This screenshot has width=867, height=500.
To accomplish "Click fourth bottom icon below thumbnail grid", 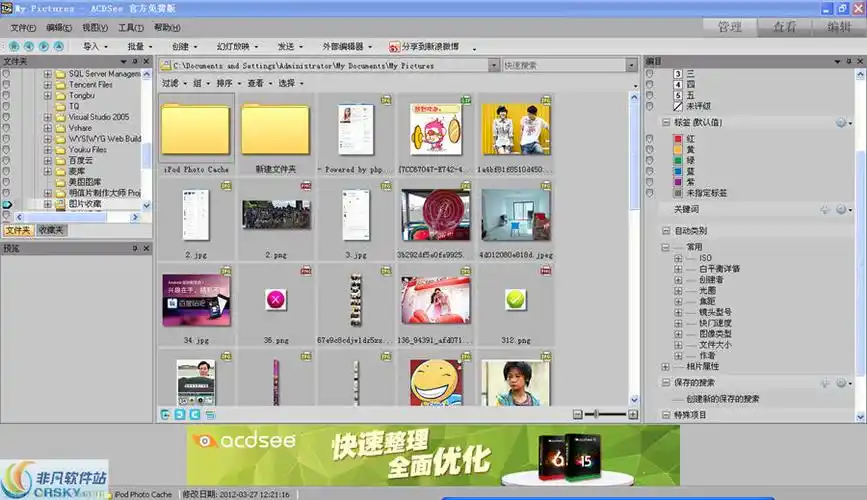I will (x=210, y=414).
